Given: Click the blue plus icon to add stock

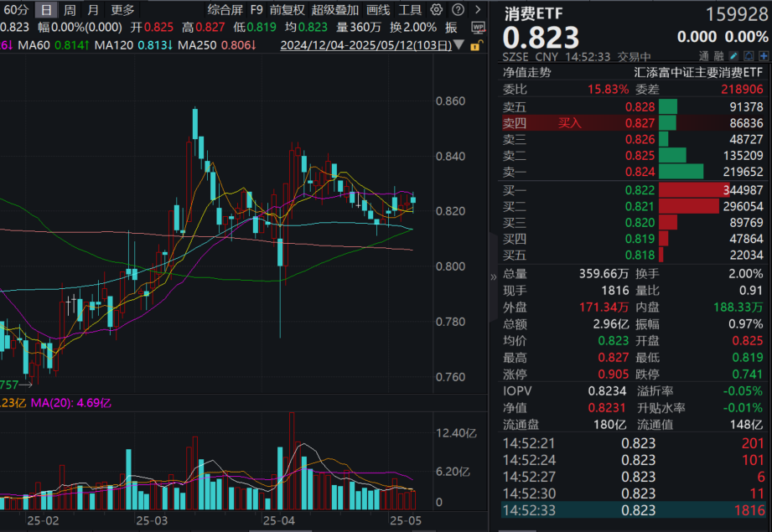Looking at the screenshot, I should pos(764,55).
